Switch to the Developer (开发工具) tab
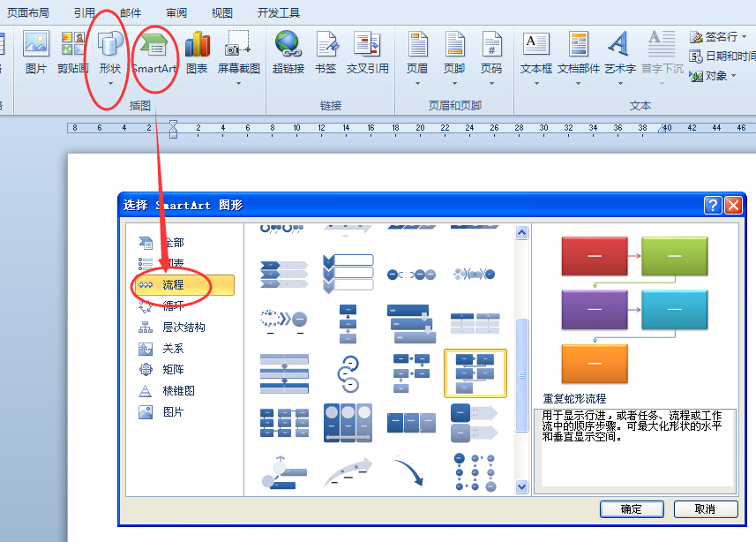 pyautogui.click(x=279, y=13)
